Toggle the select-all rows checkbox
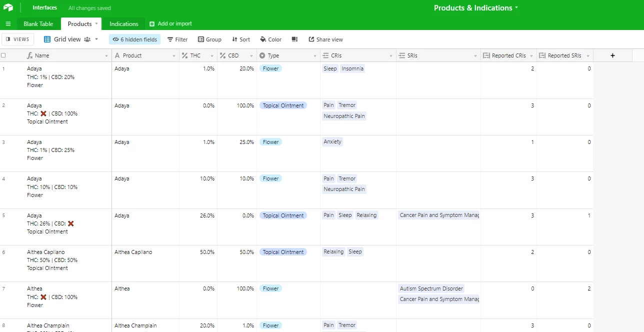This screenshot has width=644, height=332. pyautogui.click(x=3, y=55)
